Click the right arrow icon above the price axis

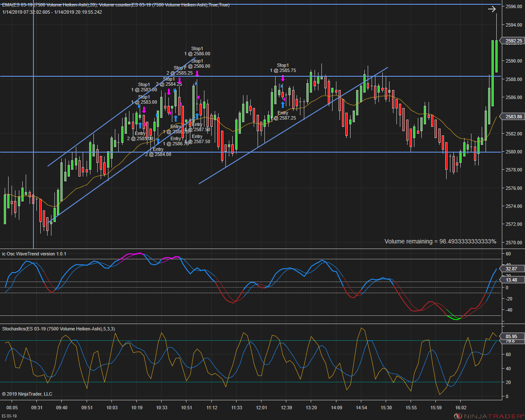click(x=492, y=9)
